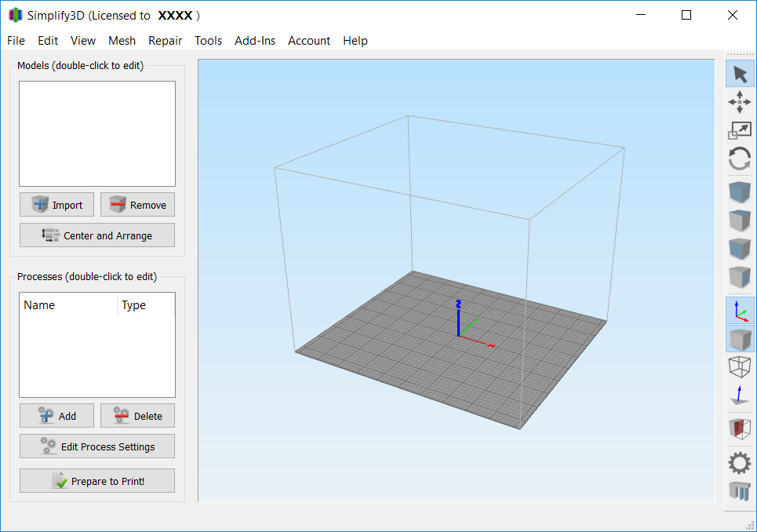Activate the rotate models tool
The image size is (757, 532).
click(x=740, y=159)
